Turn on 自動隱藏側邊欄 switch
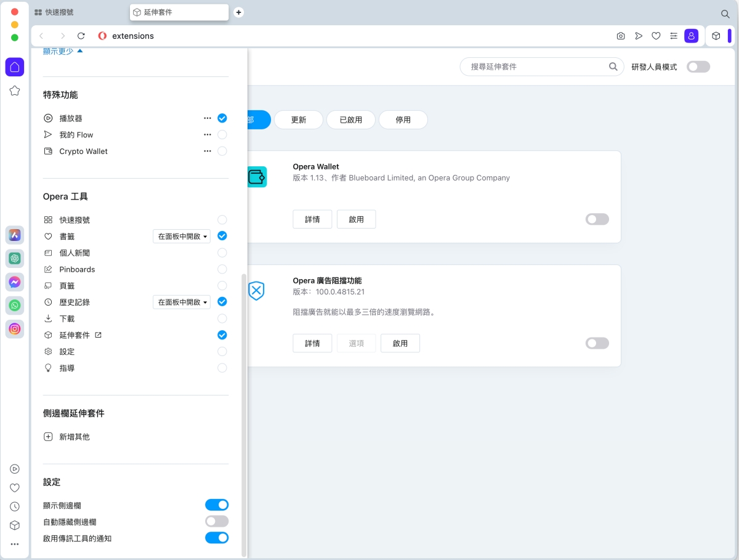 (217, 522)
